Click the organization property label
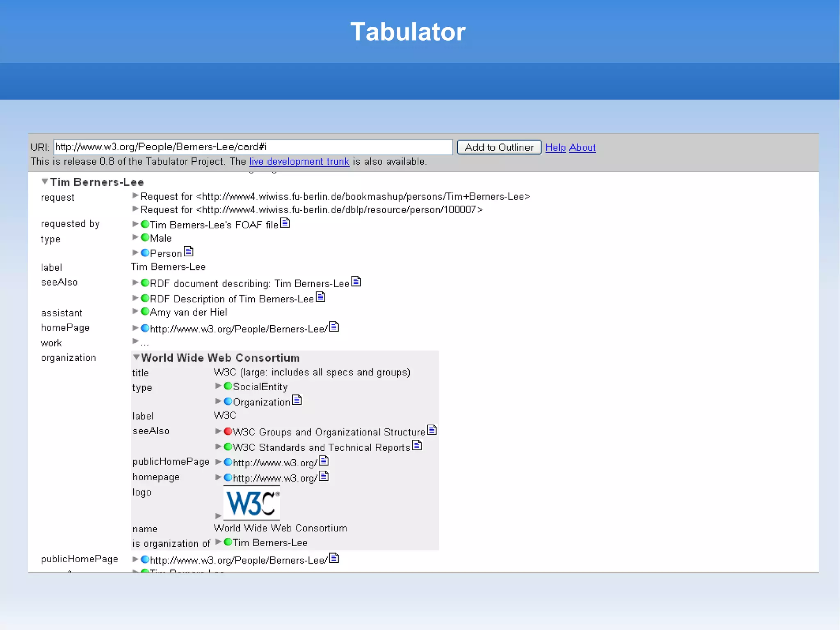Image resolution: width=840 pixels, height=630 pixels. pos(68,358)
